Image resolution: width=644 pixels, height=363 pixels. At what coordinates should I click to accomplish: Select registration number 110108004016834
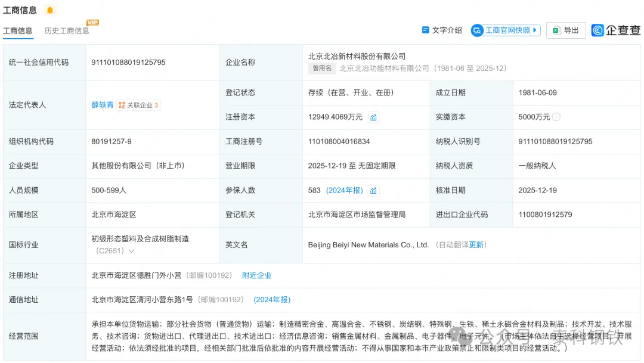(x=339, y=142)
